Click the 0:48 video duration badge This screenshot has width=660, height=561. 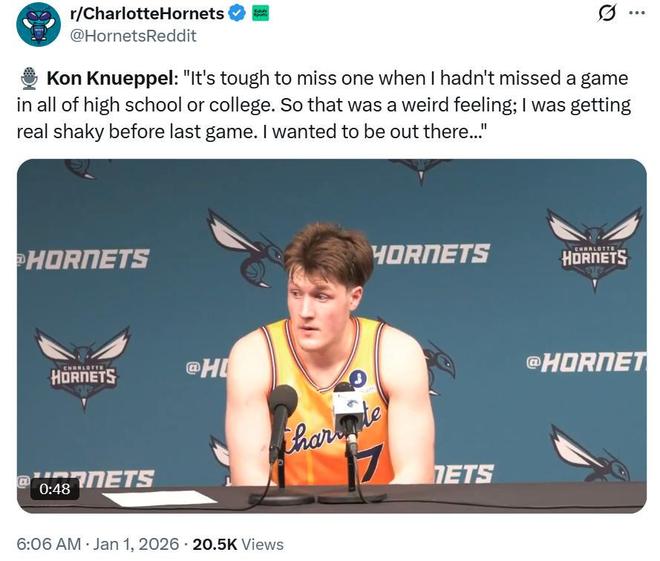click(x=56, y=489)
